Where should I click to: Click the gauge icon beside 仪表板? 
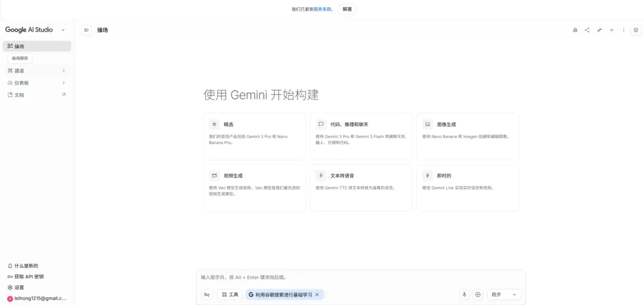click(10, 83)
